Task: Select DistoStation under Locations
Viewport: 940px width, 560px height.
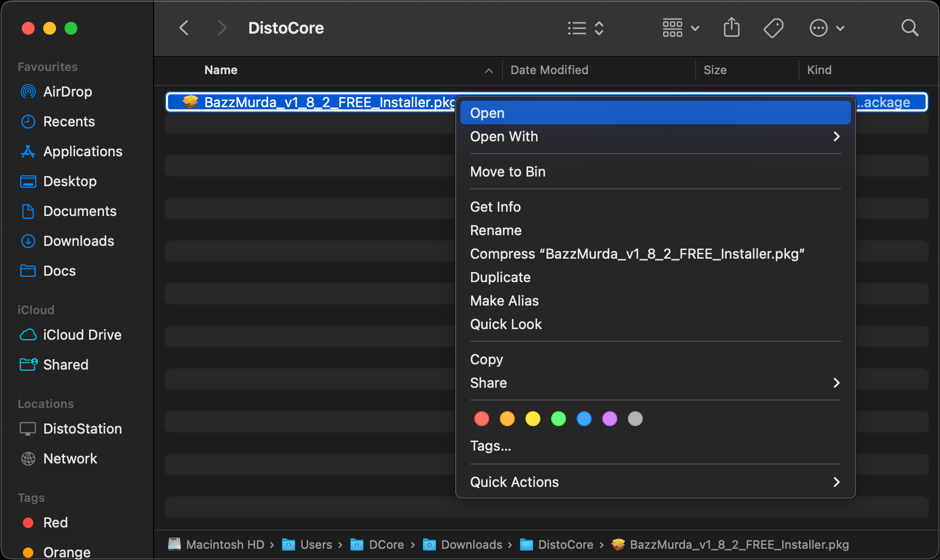Action: tap(71, 429)
